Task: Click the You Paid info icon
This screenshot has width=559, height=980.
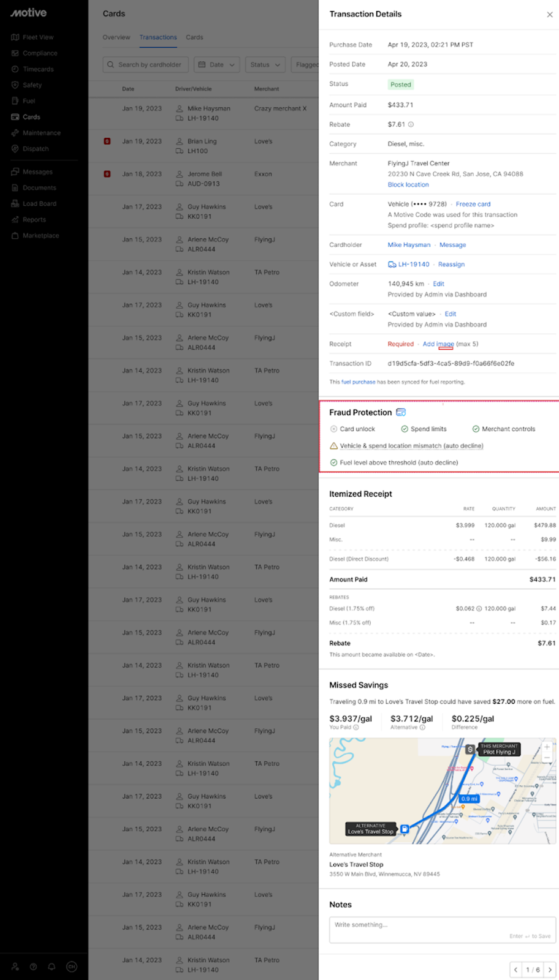Action: [x=356, y=728]
